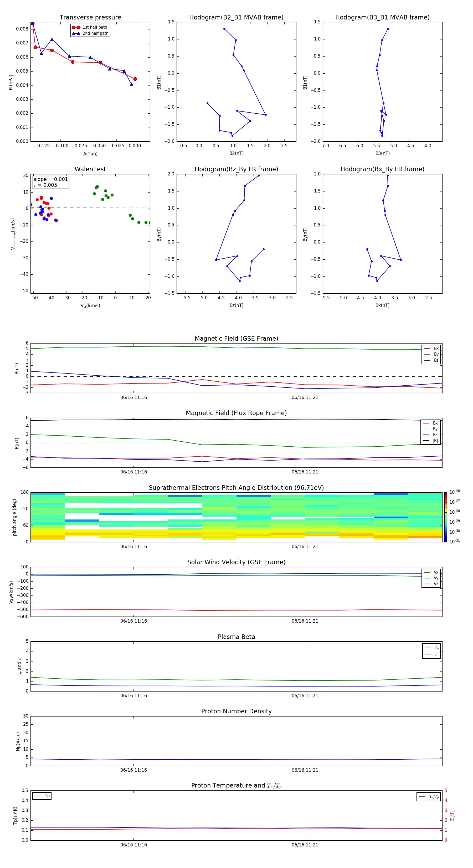Select 'Vz' in the velocity legend
This screenshot has width=473, height=868.
coord(431,584)
